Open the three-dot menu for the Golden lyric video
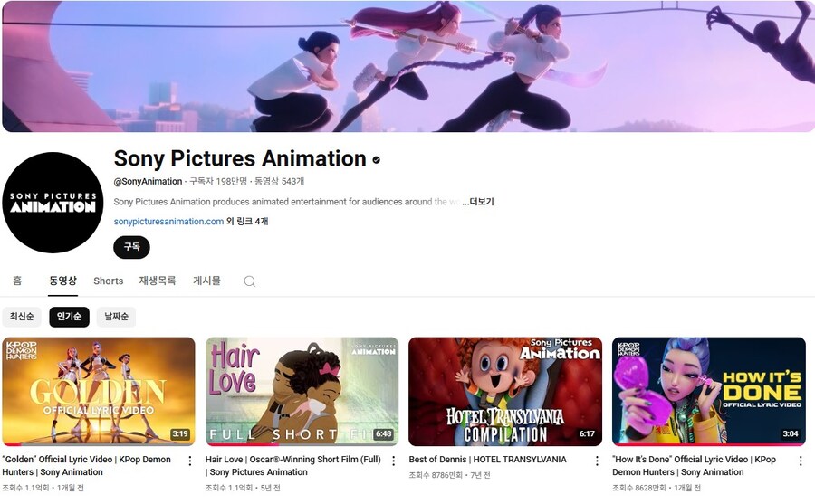Viewport: 815px width, 504px height. click(x=190, y=461)
